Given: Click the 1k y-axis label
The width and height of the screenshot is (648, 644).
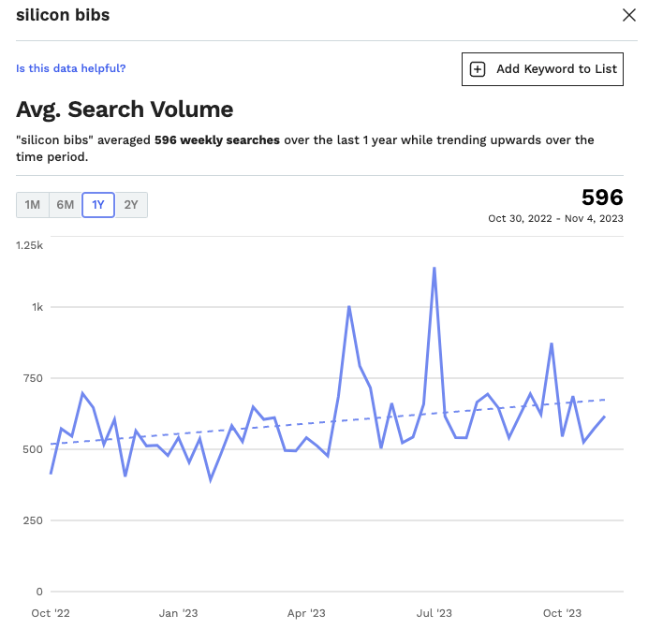Looking at the screenshot, I should 37,307.
